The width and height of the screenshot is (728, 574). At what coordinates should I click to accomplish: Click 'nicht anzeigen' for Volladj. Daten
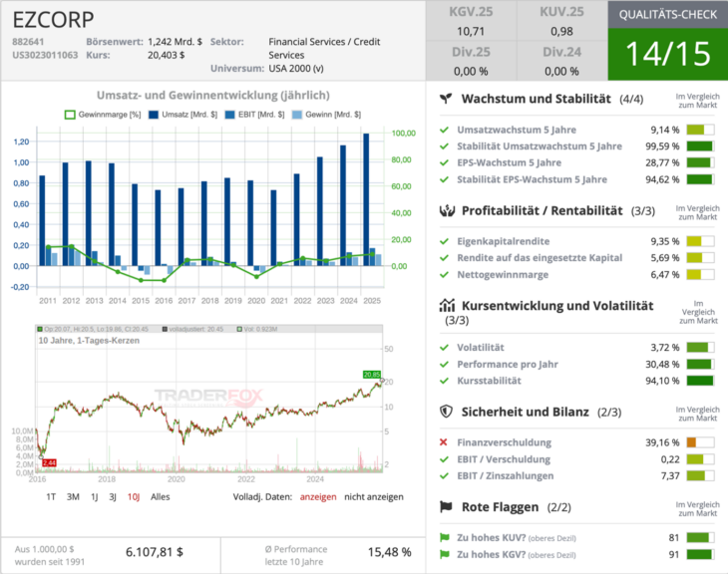tap(374, 496)
